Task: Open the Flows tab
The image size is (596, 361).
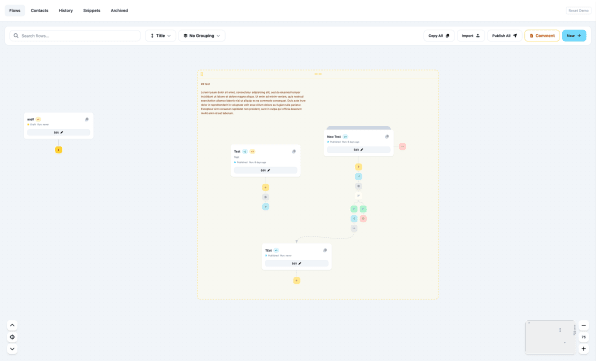Action: tap(15, 11)
